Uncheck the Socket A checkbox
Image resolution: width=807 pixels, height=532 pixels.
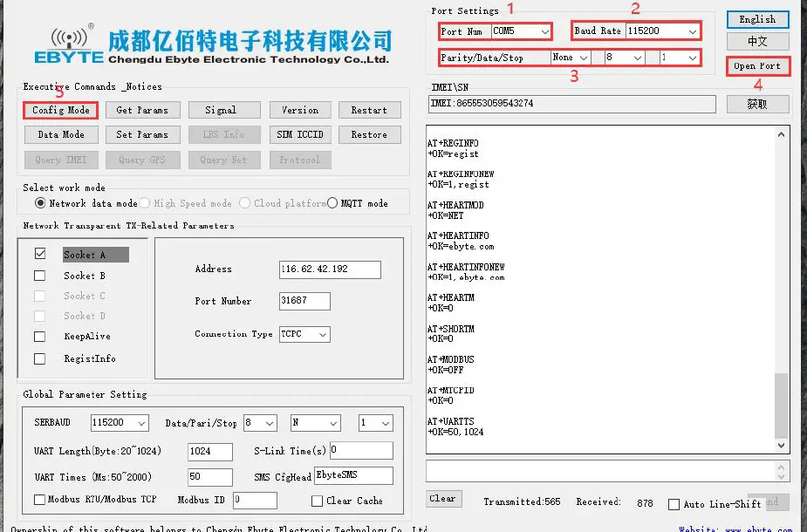click(40, 254)
